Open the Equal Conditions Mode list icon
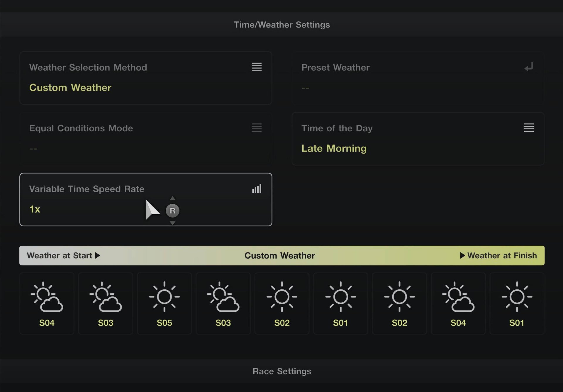This screenshot has height=392, width=563. (257, 128)
